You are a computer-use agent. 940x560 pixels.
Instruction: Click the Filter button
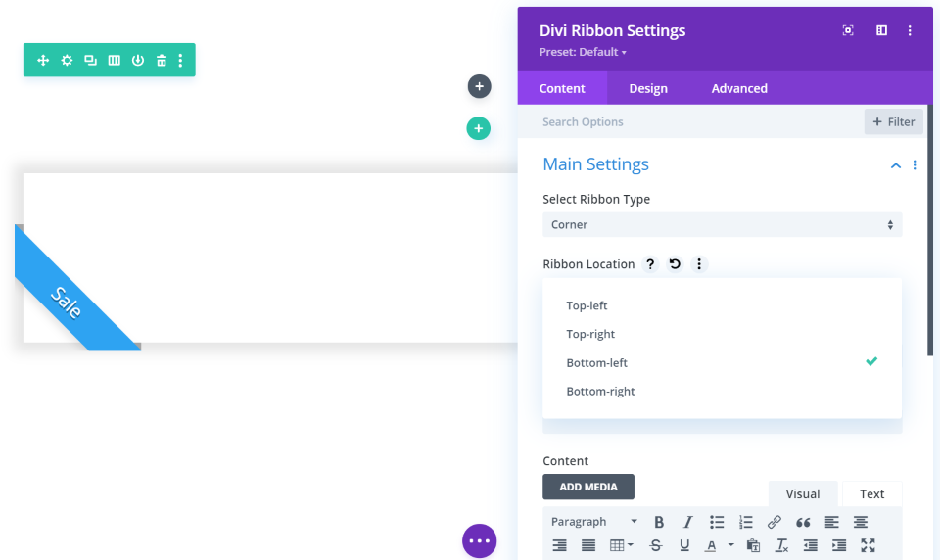[x=893, y=121]
